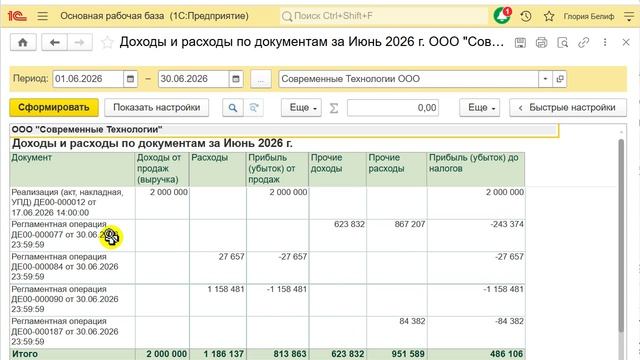Open first Еще dropdown menu

click(x=301, y=108)
